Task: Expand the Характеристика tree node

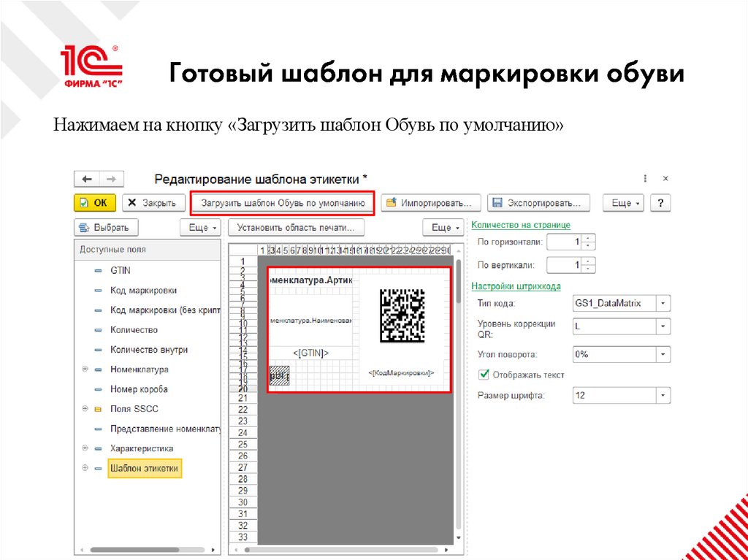Action: tap(85, 448)
